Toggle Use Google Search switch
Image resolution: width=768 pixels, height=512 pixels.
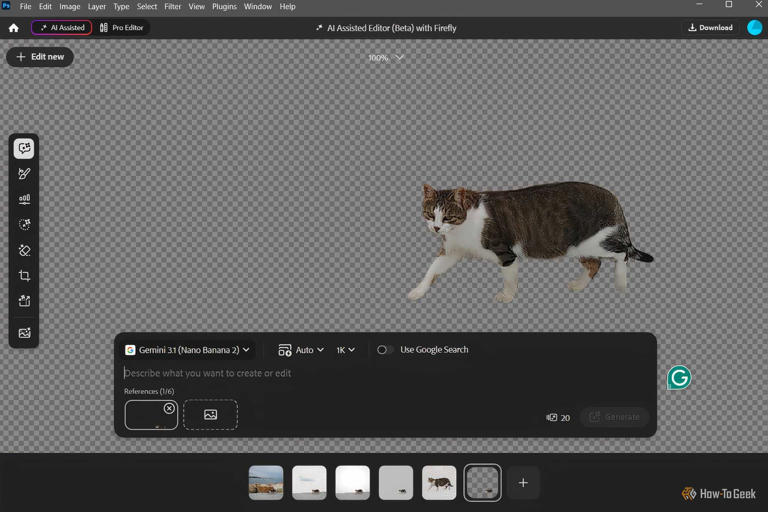384,350
